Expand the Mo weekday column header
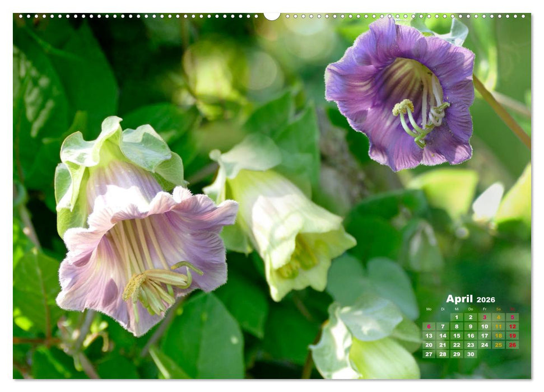Viewport: 544px width, 392px height. click(x=429, y=309)
